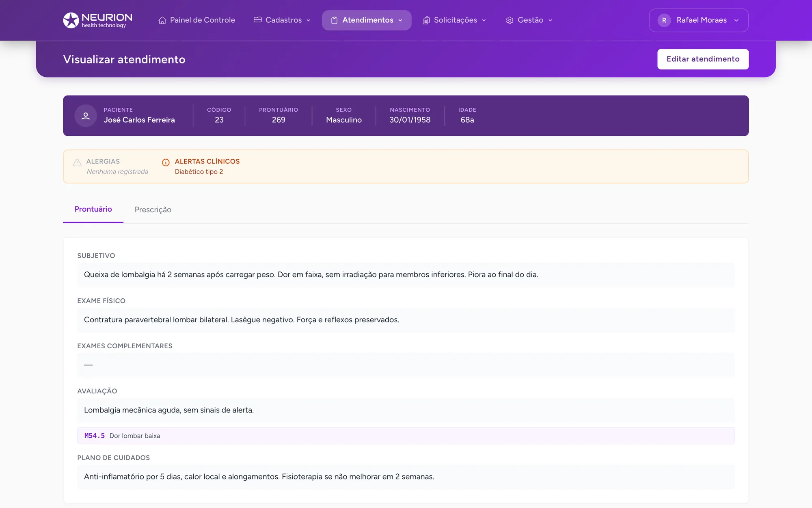This screenshot has height=508, width=812.
Task: Click the allergy warning triangle icon
Action: [x=77, y=163]
